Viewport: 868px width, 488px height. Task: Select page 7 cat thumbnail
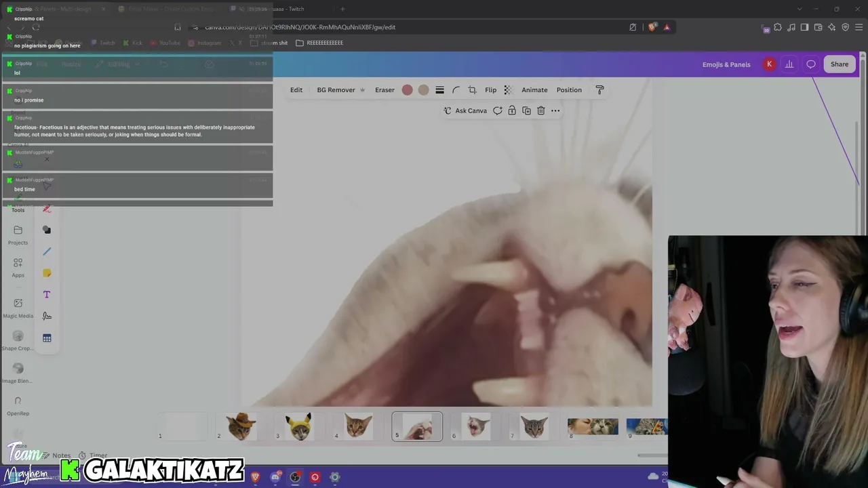pos(534,426)
